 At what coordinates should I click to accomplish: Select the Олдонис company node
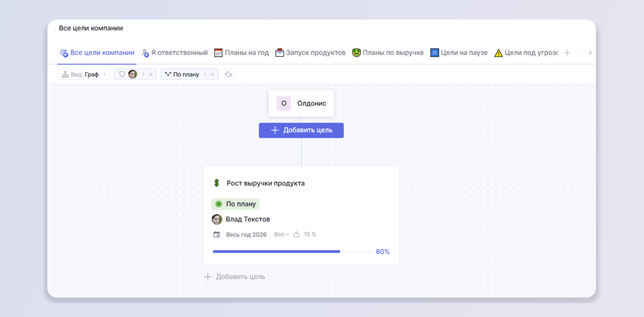coord(301,103)
